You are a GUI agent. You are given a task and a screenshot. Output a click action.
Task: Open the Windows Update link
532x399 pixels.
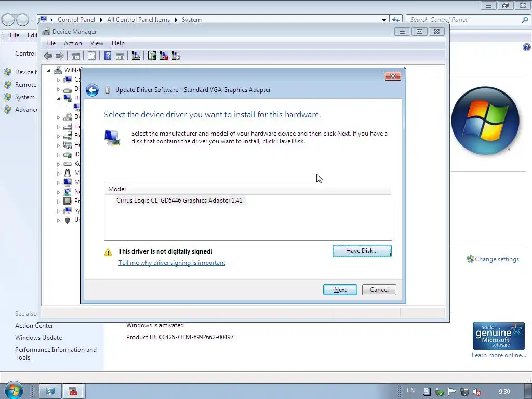(x=38, y=338)
